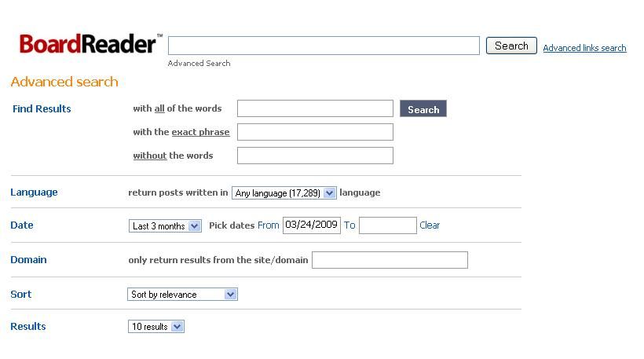This screenshot has height=359, width=644.
Task: Focus the without the words field
Action: [315, 156]
